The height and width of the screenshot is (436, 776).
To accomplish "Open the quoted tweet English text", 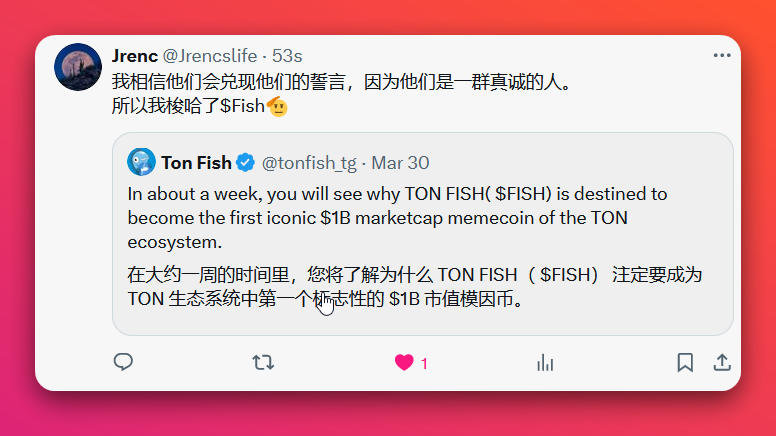I will pos(397,217).
